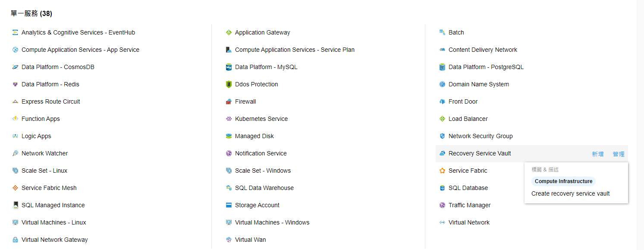Open Virtual Network service
The width and height of the screenshot is (644, 250).
[x=469, y=222]
